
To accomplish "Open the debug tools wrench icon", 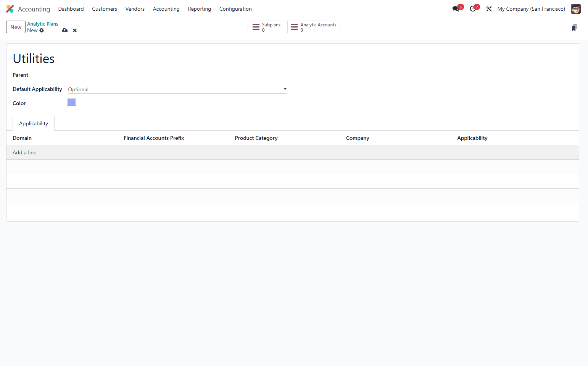I will pos(489,9).
